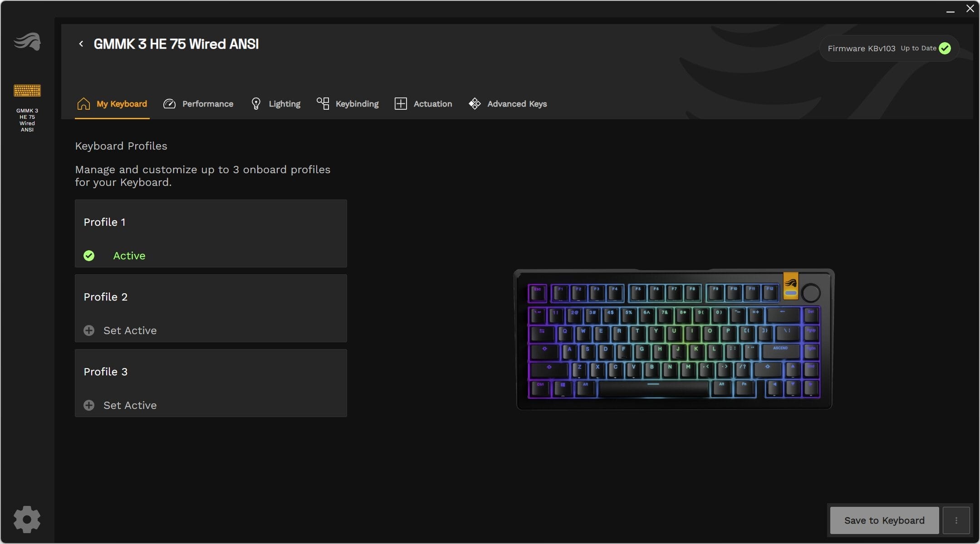Click the Advanced Keys diamond icon
Viewport: 980px width, 544px height.
point(475,104)
